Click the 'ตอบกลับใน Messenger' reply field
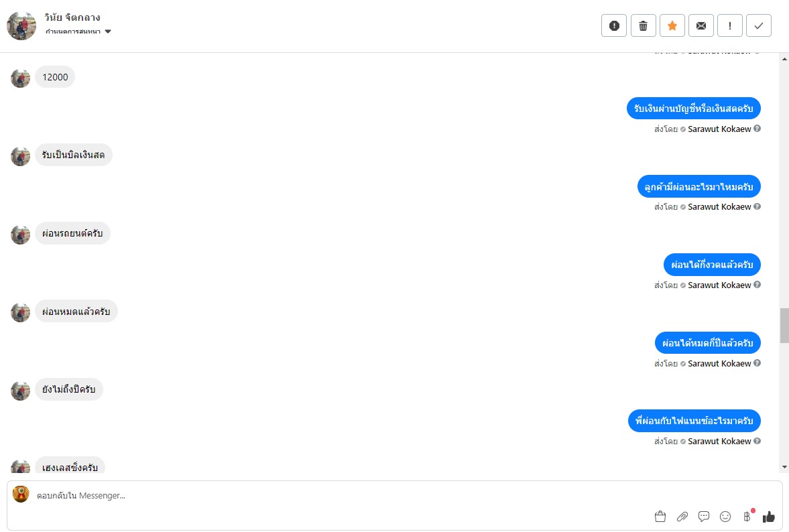Screen dimensions: 789x532 click(335, 496)
